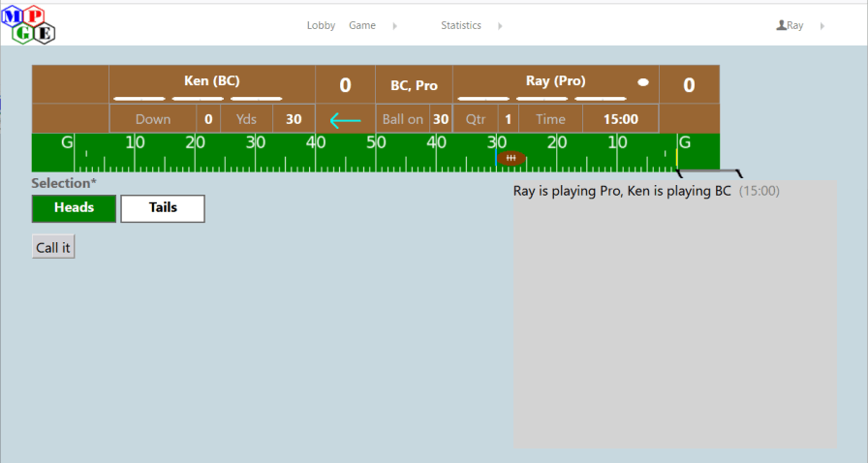
Task: Open the Ray account menu
Action: coord(795,25)
